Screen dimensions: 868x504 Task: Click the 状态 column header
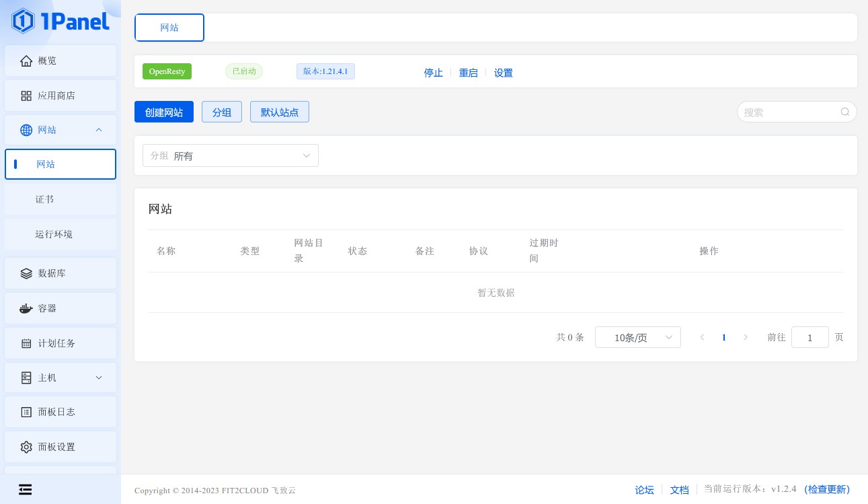coord(358,251)
